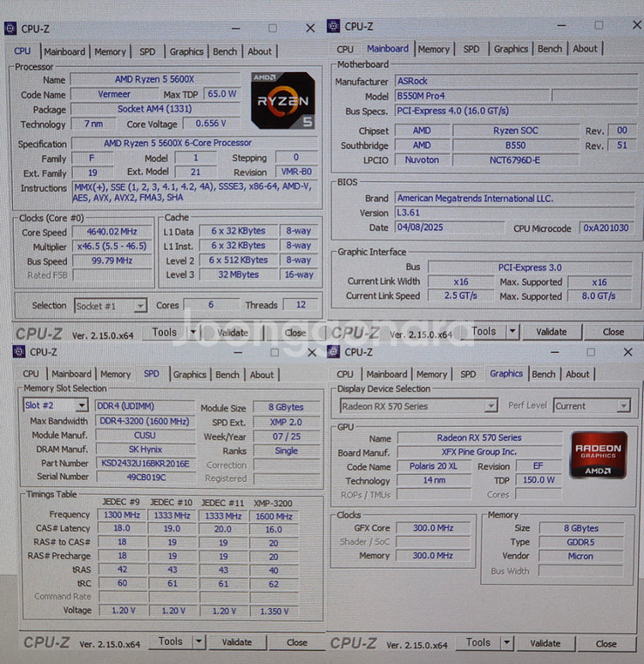Screen dimensions: 644x664
Task: Expand the Radeon RX 570 Series display device dropdown
Action: coord(418,406)
